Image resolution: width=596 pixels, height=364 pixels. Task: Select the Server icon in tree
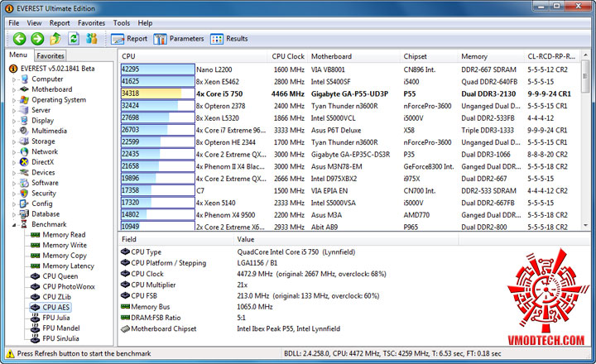pyautogui.click(x=24, y=110)
